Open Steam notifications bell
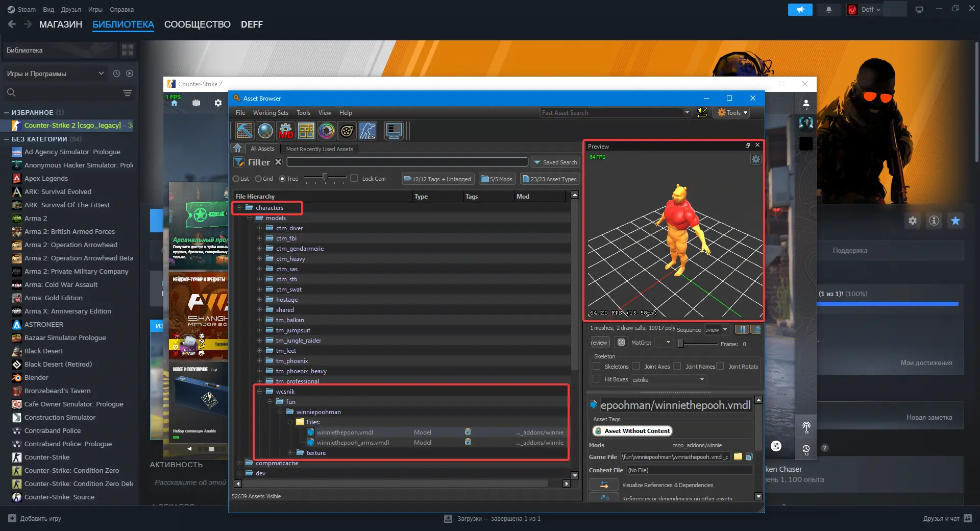The width and height of the screenshot is (980, 531). point(829,10)
